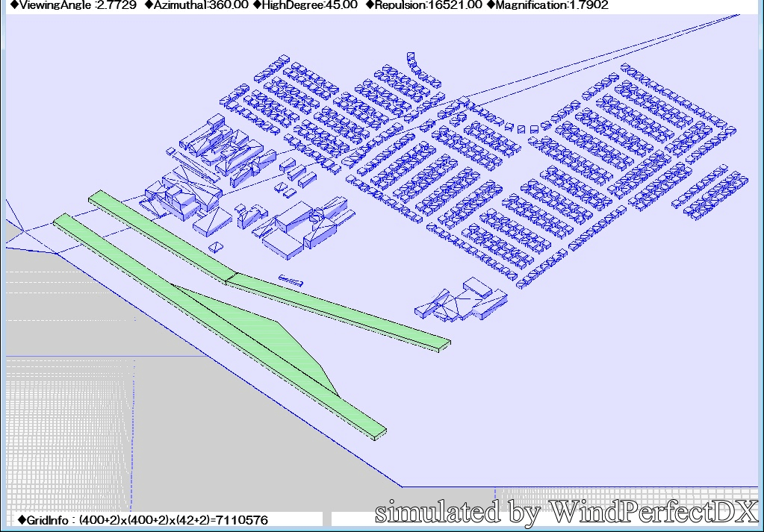
Task: Click the Magnification 1.7902 readout
Action: [547, 5]
